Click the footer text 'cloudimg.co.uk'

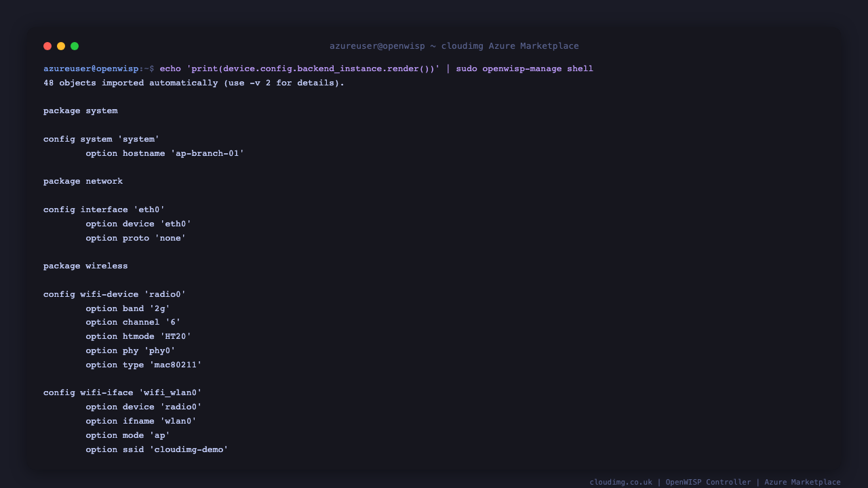pos(621,483)
